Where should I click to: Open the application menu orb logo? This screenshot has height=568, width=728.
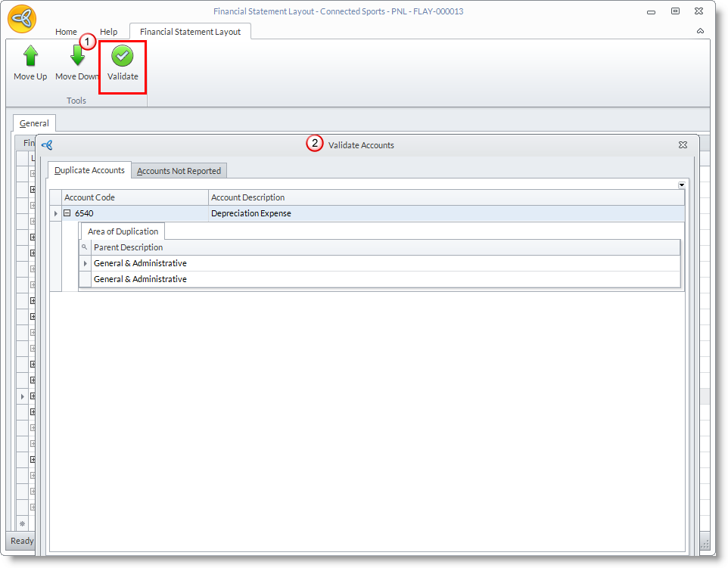(22, 19)
